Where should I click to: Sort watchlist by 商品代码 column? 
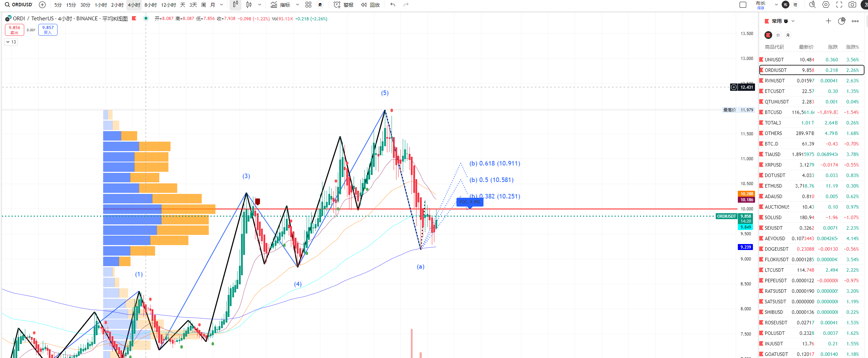click(x=774, y=47)
